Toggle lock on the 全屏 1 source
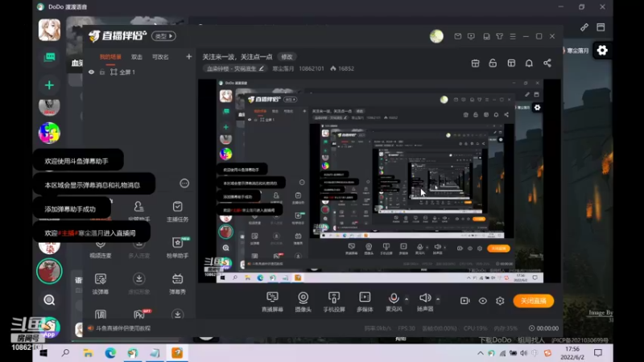Screen dimensions: 644x362 [x=102, y=72]
